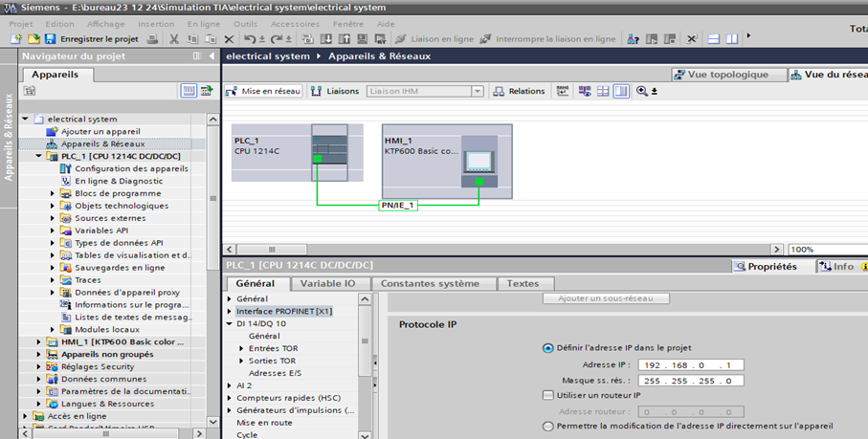Expand 'Interface PROFINET [X1]' properties node
Screen dimensions: 868x439
[x=230, y=311]
